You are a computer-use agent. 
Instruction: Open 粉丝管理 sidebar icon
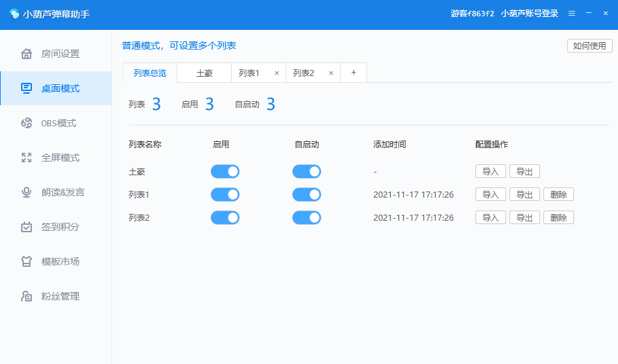point(27,296)
